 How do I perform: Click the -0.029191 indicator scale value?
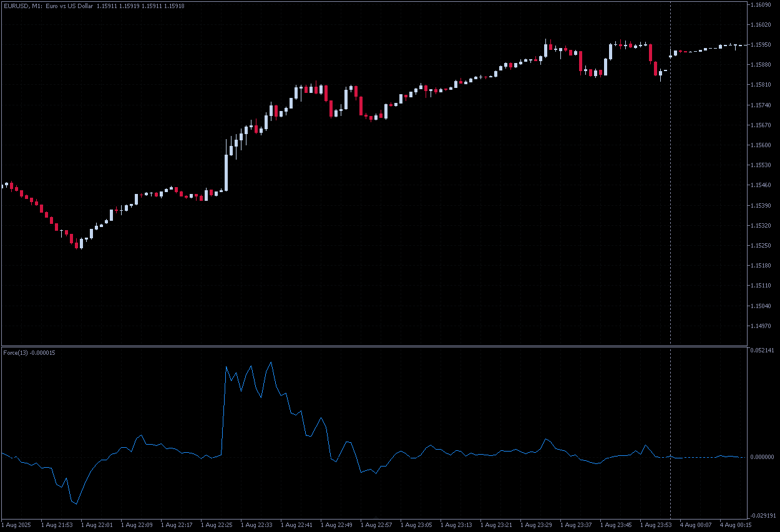(762, 515)
